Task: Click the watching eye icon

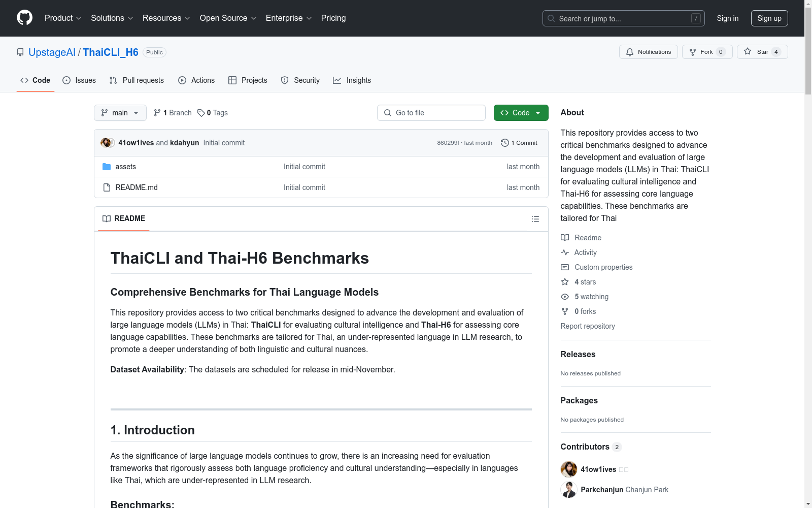Action: pyautogui.click(x=565, y=297)
